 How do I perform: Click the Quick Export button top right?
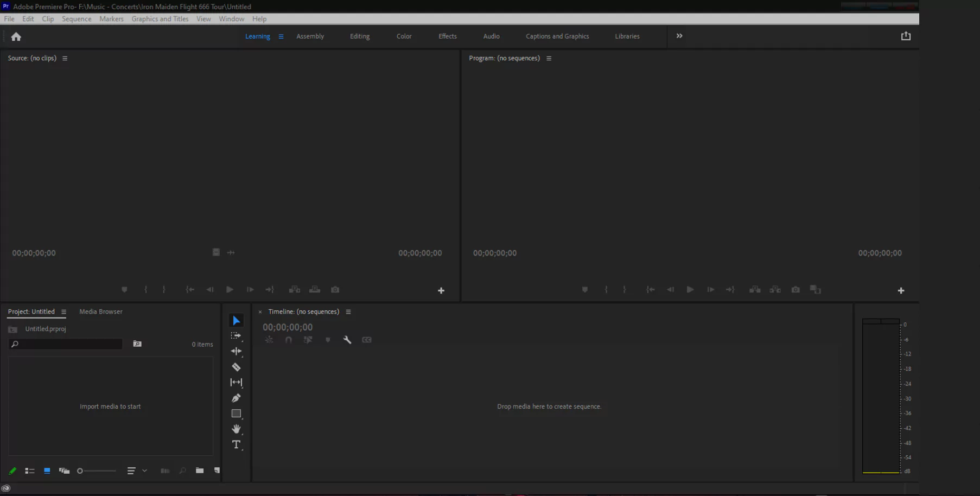pyautogui.click(x=906, y=36)
